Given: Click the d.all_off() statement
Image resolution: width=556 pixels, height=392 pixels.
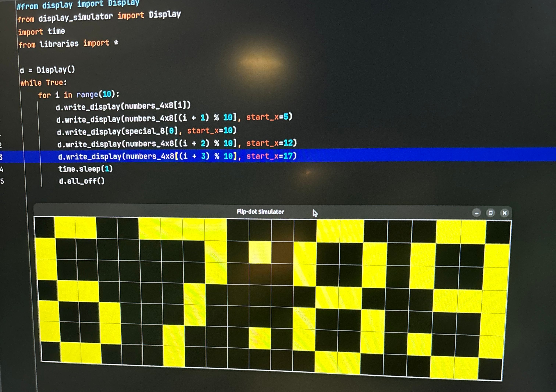Looking at the screenshot, I should [x=82, y=181].
